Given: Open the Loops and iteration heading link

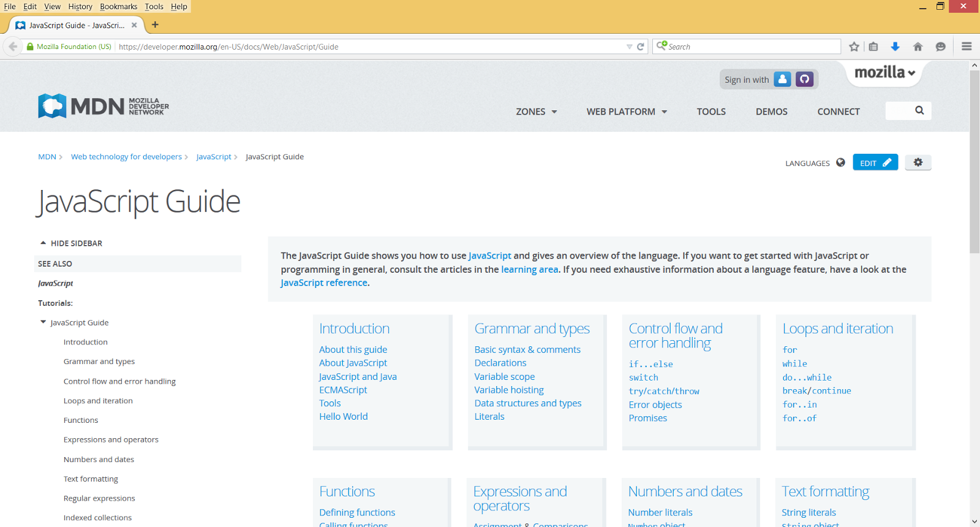Looking at the screenshot, I should point(838,328).
